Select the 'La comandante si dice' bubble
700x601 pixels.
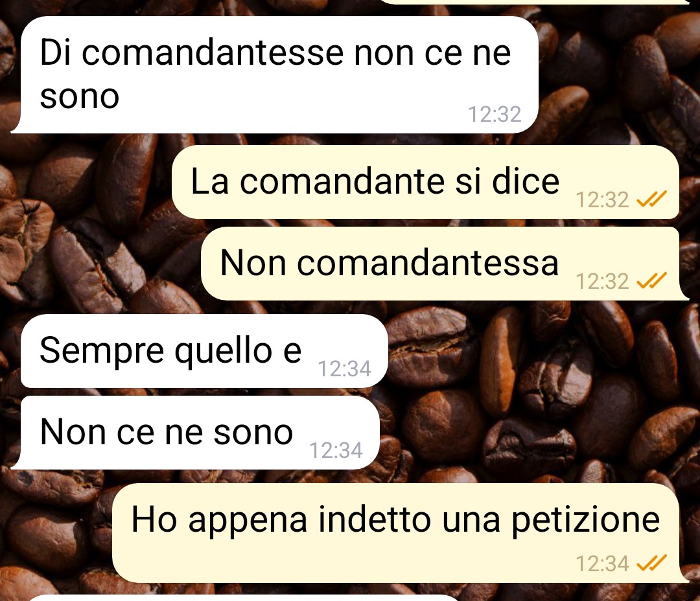coord(425,182)
